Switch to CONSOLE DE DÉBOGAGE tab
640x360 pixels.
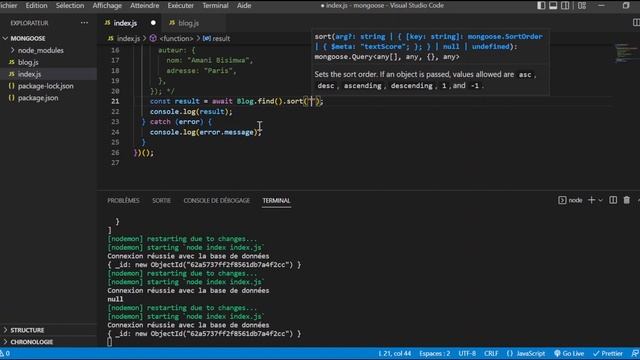pos(216,200)
